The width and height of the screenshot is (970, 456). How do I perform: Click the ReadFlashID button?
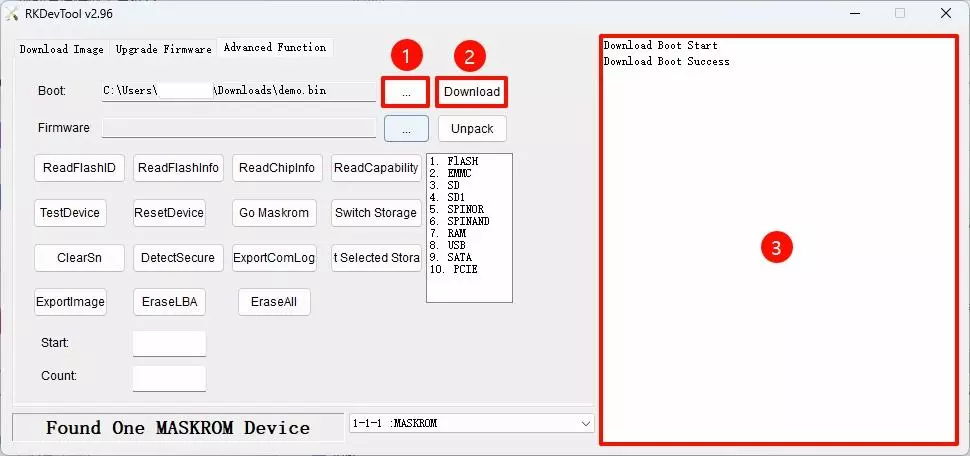[x=79, y=168]
